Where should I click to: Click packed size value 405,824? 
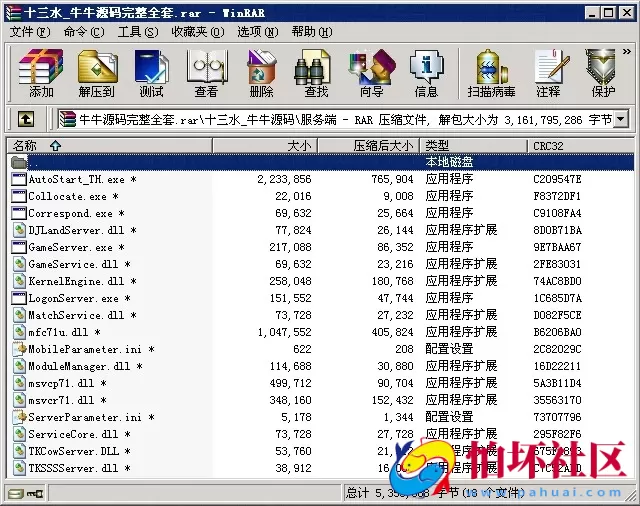pyautogui.click(x=393, y=332)
